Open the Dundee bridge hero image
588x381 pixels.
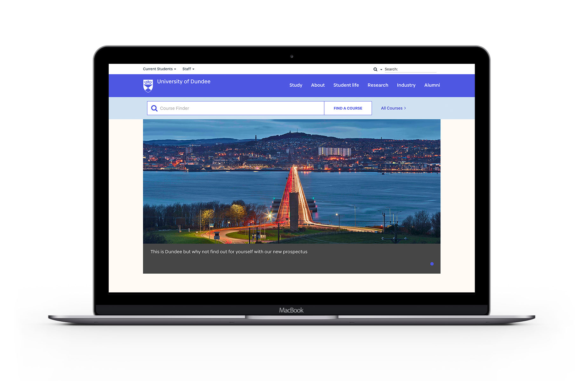(291, 181)
